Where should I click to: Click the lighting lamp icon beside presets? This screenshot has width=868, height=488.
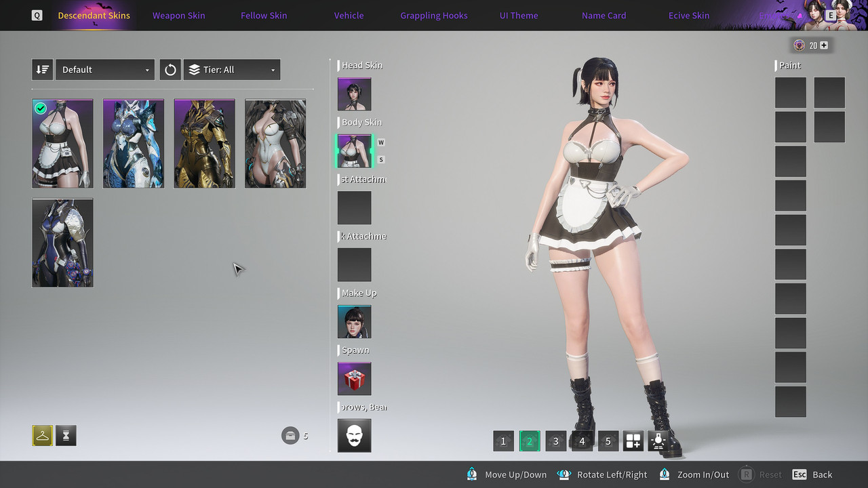[658, 441]
